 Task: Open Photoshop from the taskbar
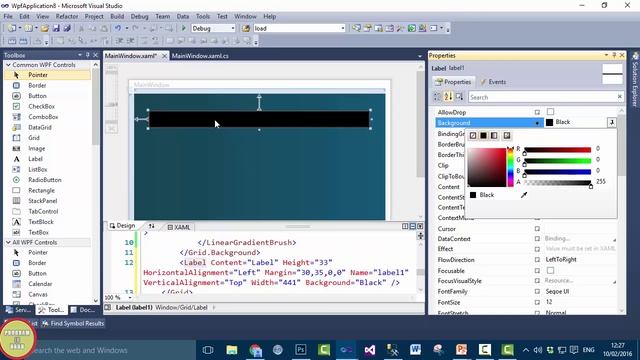(x=301, y=350)
